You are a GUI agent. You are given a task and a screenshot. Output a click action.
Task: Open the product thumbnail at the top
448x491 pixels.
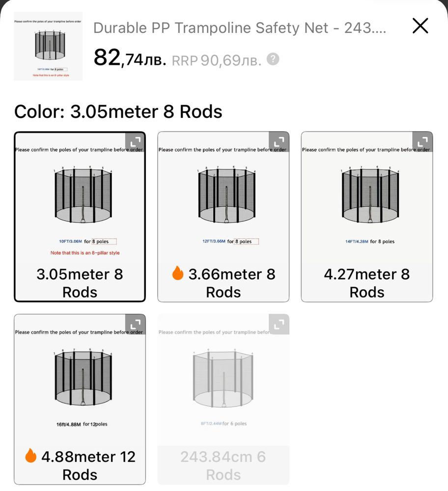pos(48,46)
